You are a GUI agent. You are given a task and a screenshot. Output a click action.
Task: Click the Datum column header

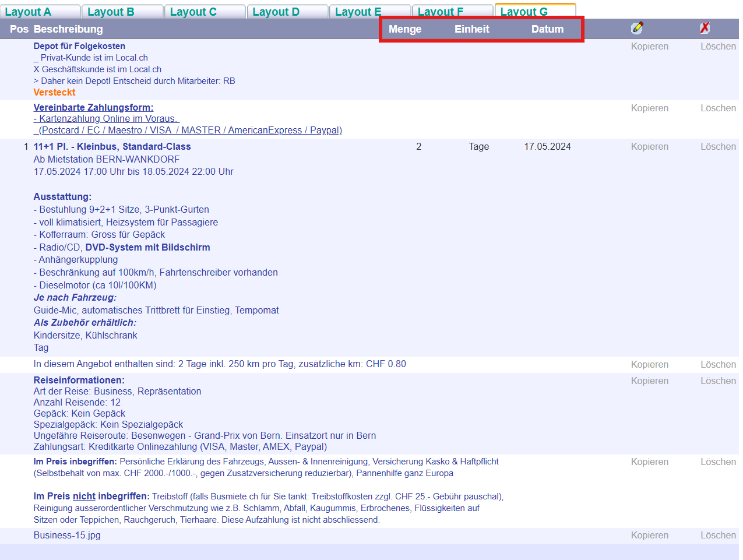coord(547,29)
